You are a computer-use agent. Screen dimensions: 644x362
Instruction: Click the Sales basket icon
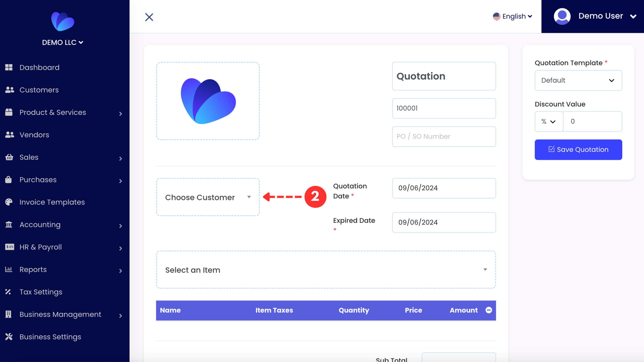[9, 157]
